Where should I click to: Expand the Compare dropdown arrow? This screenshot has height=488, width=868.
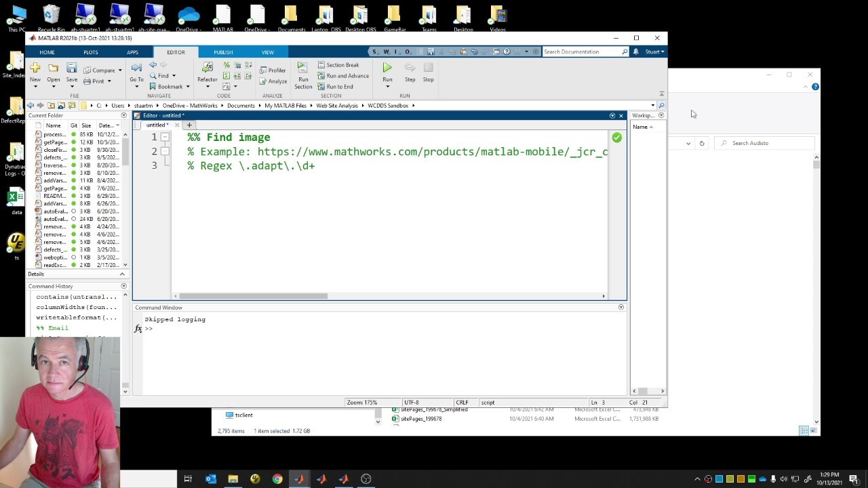[x=120, y=70]
